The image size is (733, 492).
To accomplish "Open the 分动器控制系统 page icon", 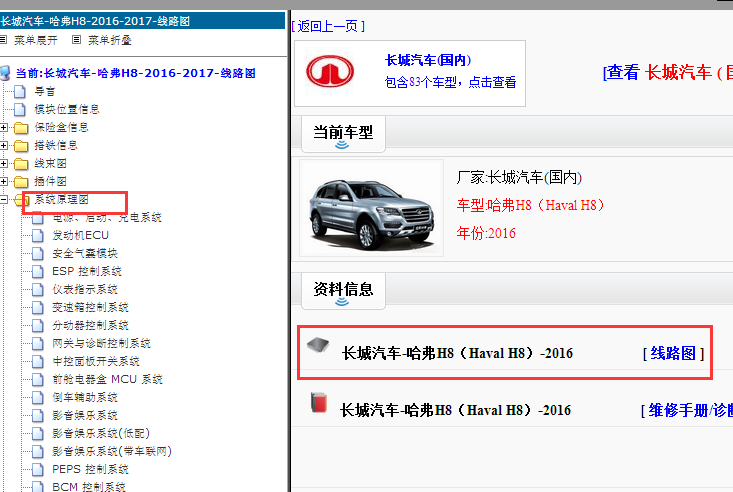I will point(38,326).
